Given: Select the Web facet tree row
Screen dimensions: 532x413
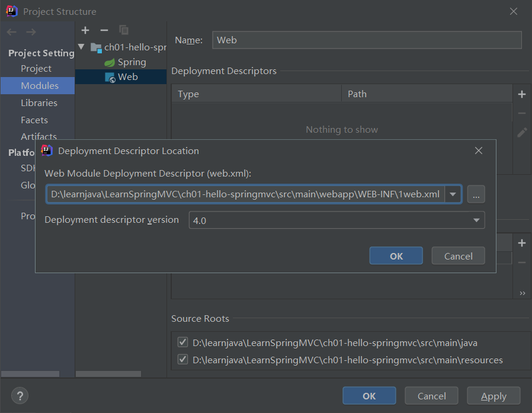Looking at the screenshot, I should pyautogui.click(x=121, y=77).
